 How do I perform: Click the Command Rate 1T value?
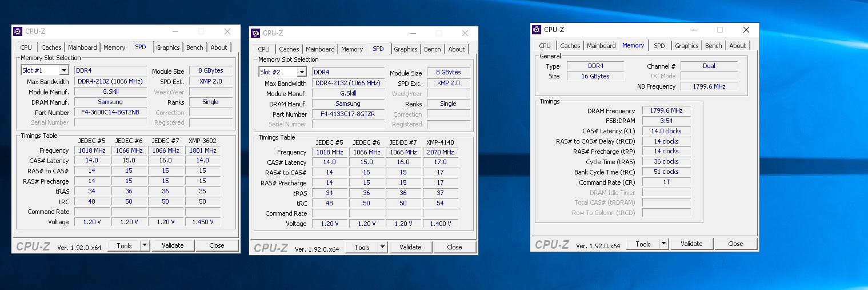click(x=666, y=182)
